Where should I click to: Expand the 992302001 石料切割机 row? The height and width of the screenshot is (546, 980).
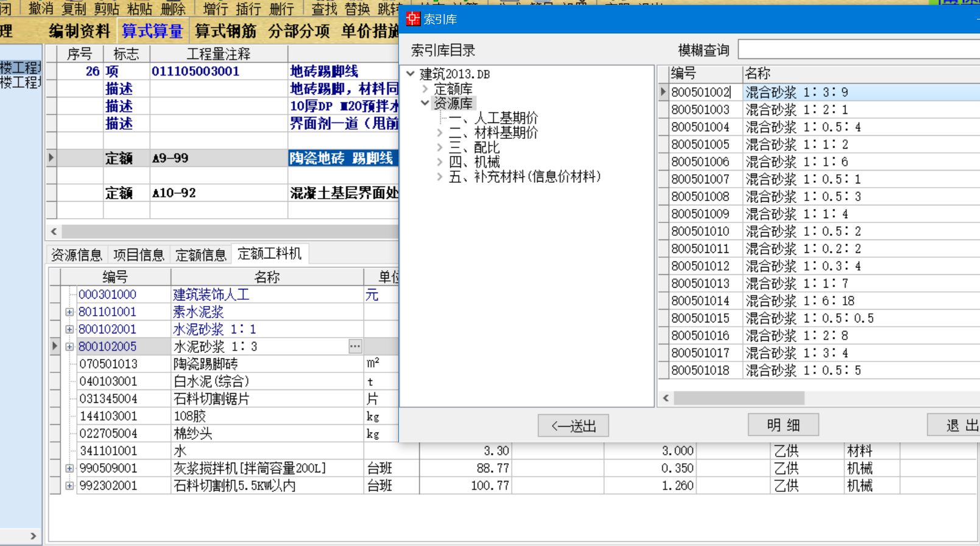(69, 486)
